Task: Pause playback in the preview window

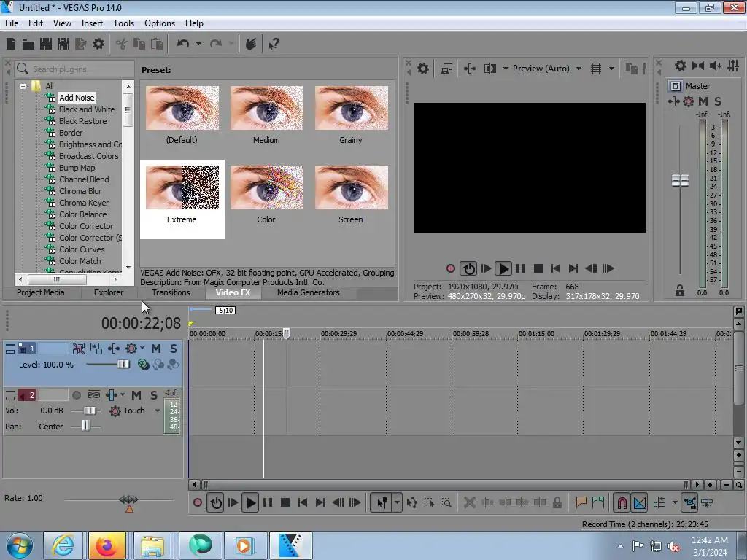Action: coord(521,268)
